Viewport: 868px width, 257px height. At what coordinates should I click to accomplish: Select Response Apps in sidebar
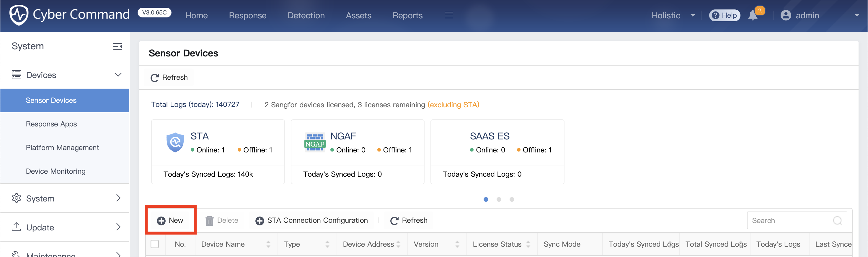click(x=65, y=124)
